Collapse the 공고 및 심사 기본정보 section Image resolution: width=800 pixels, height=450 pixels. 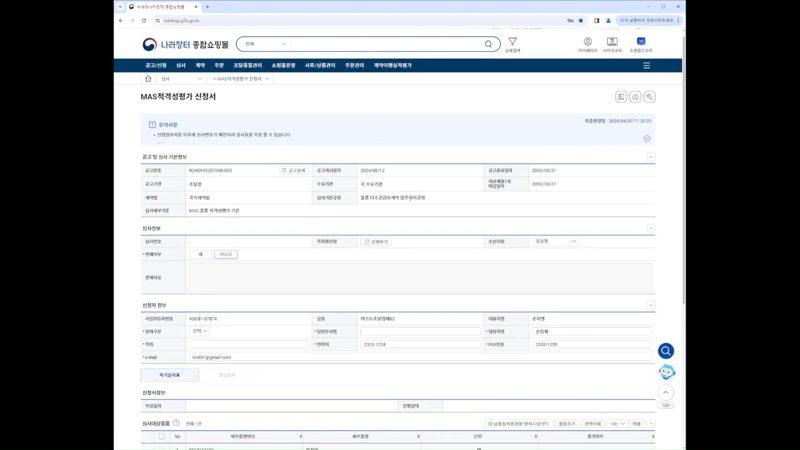(651, 157)
